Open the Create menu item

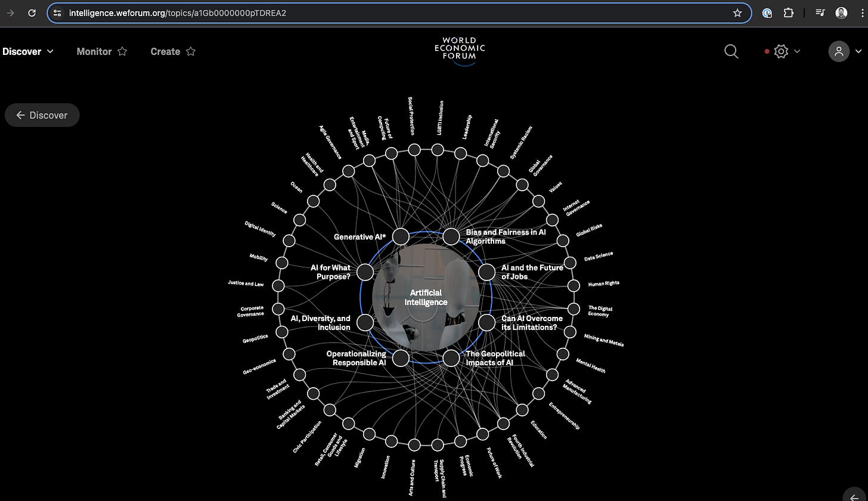165,51
